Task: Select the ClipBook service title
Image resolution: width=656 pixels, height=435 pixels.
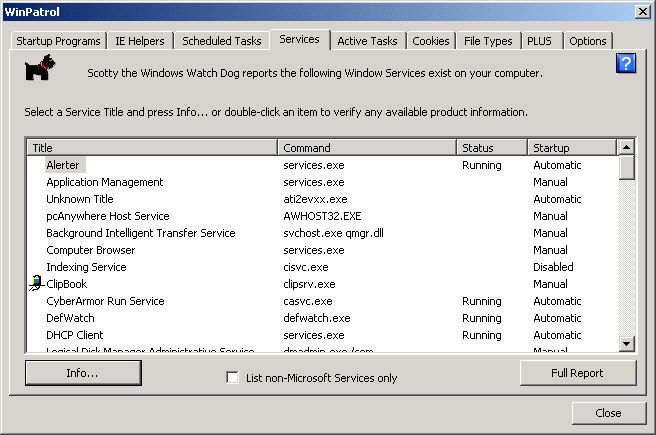Action: point(67,284)
